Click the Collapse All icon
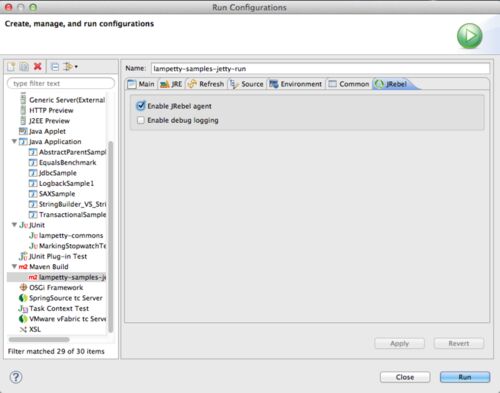This screenshot has width=500, height=393. (x=55, y=67)
